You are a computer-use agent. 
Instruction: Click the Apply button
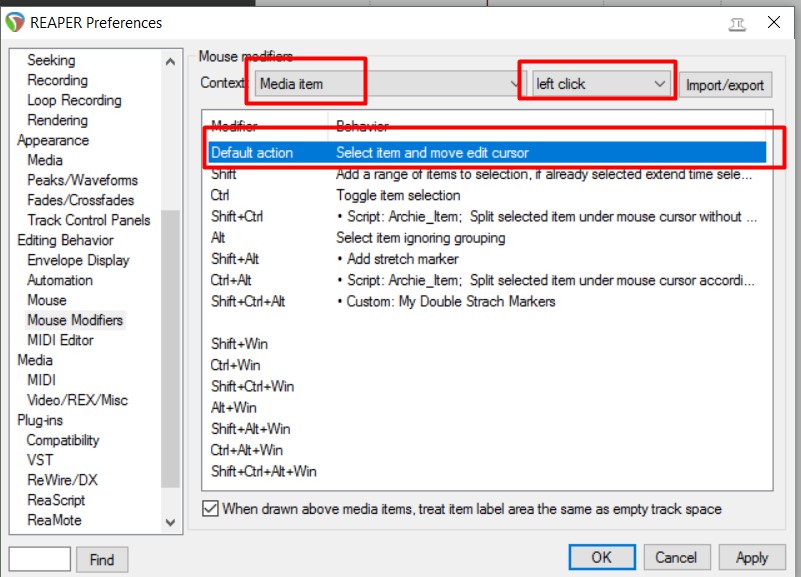[x=752, y=557]
